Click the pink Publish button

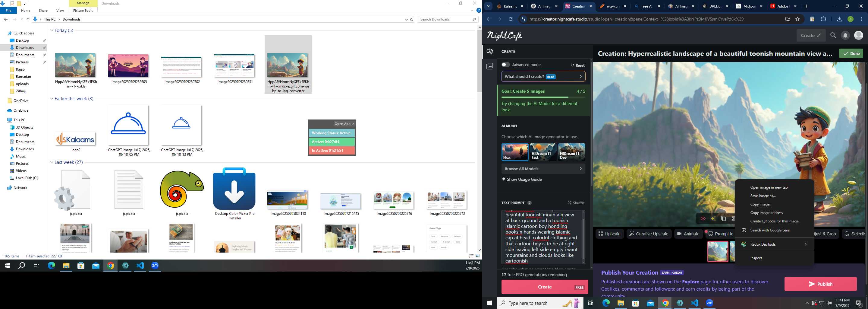820,284
